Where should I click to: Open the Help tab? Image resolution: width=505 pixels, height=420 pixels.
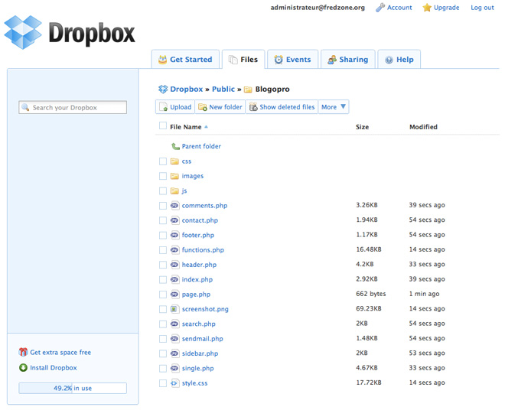click(399, 59)
